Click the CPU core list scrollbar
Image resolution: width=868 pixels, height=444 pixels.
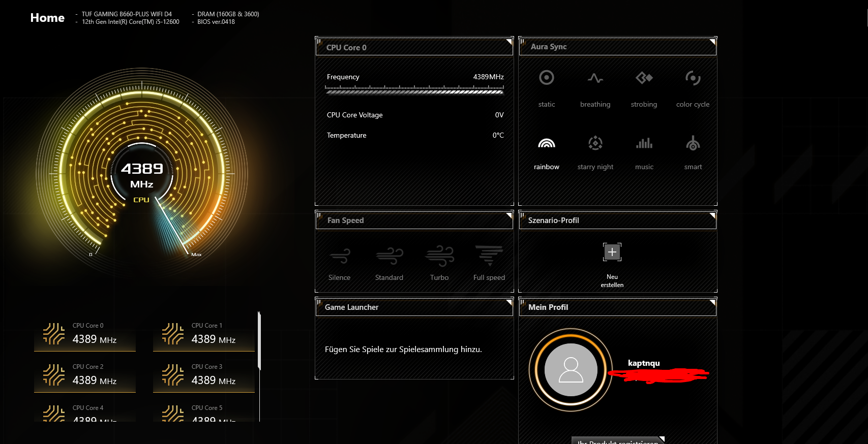259,341
